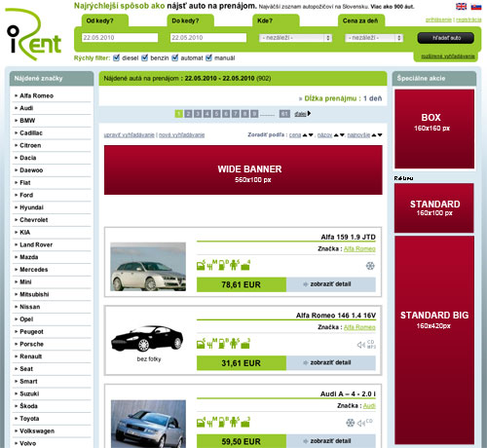Image resolution: width=487 pixels, height=448 pixels.
Task: Open the Cena za deň dropdown
Action: [374, 38]
